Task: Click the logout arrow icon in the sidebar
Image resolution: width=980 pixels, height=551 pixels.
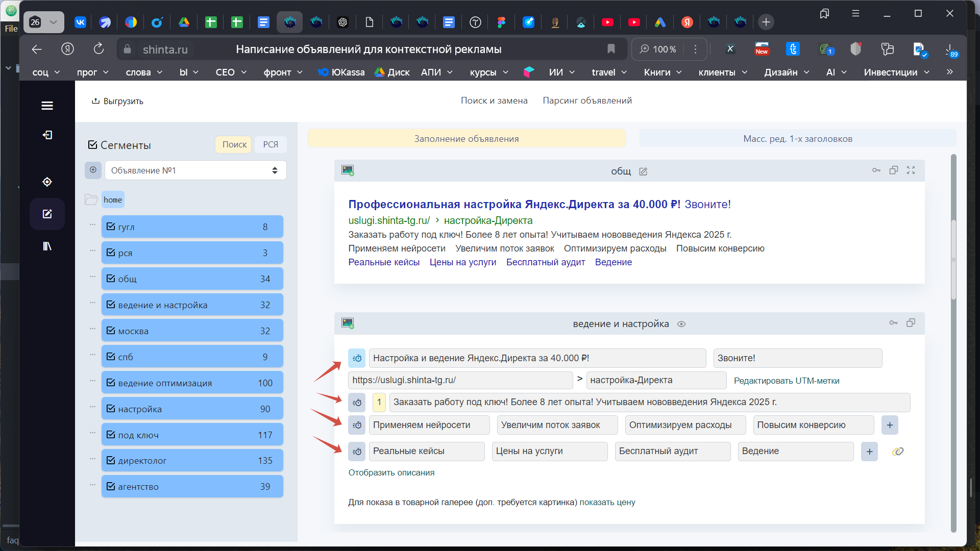Action: click(47, 135)
